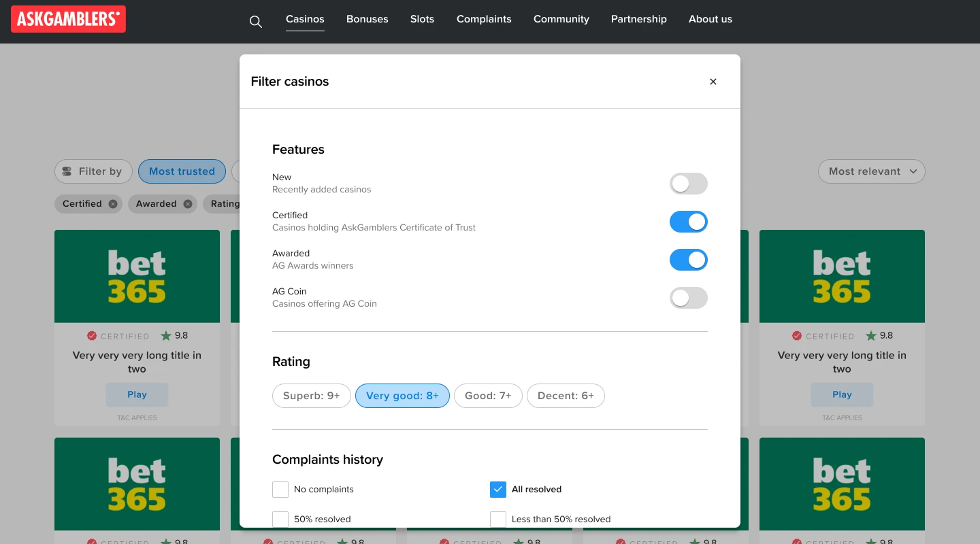The height and width of the screenshot is (544, 980).
Task: Open the top-left bet365 casino thumbnail
Action: [137, 276]
